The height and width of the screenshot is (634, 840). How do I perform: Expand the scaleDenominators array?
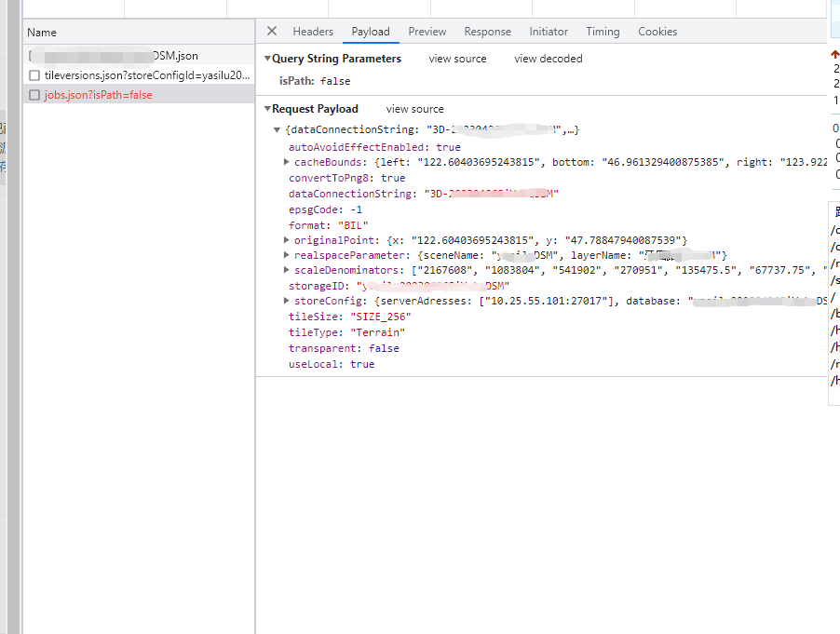pyautogui.click(x=286, y=270)
